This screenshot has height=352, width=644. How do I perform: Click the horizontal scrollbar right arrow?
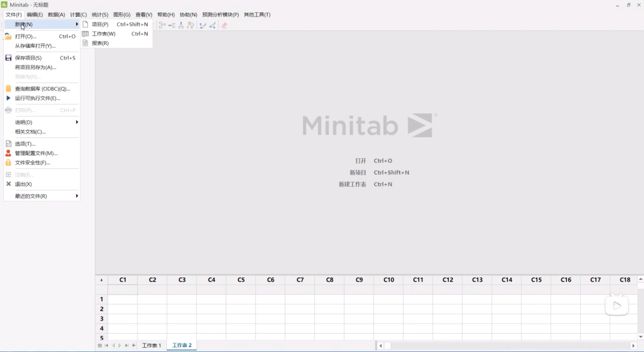634,346
